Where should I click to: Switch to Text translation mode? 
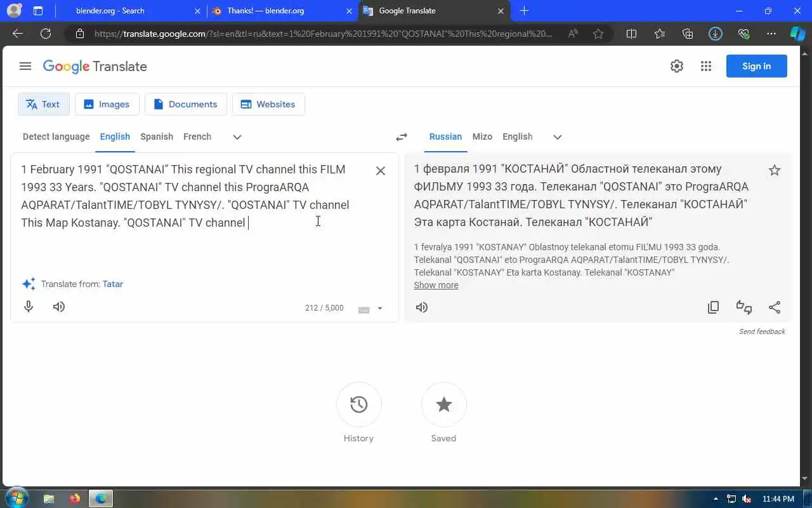(x=44, y=104)
